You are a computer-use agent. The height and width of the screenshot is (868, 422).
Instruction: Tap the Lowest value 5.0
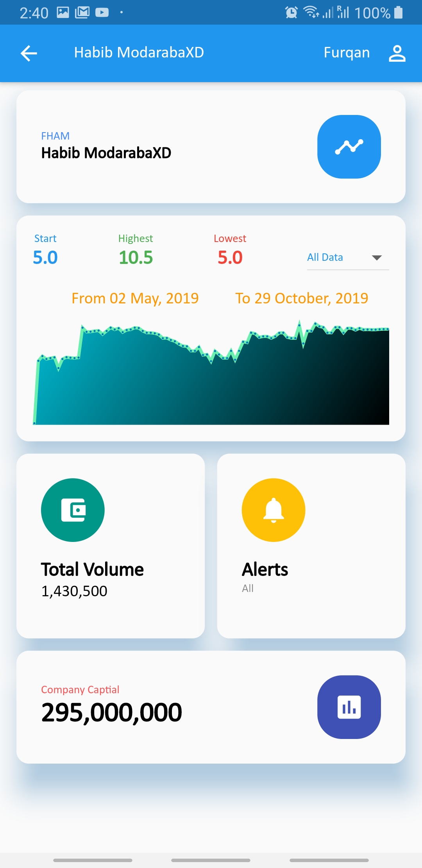click(230, 258)
